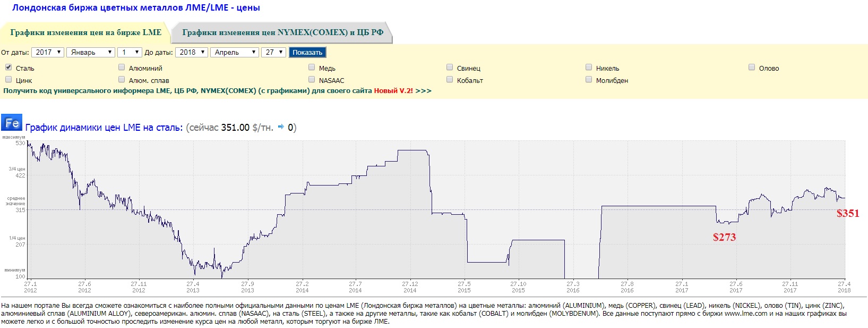Open the start year dropdown showing 2017
This screenshot has height=328, width=868.
click(48, 52)
